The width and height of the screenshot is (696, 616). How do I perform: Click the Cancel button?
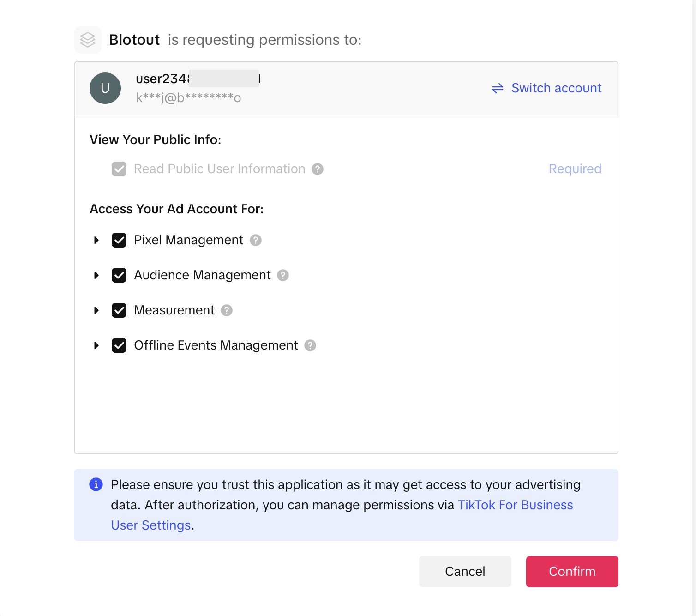(465, 572)
